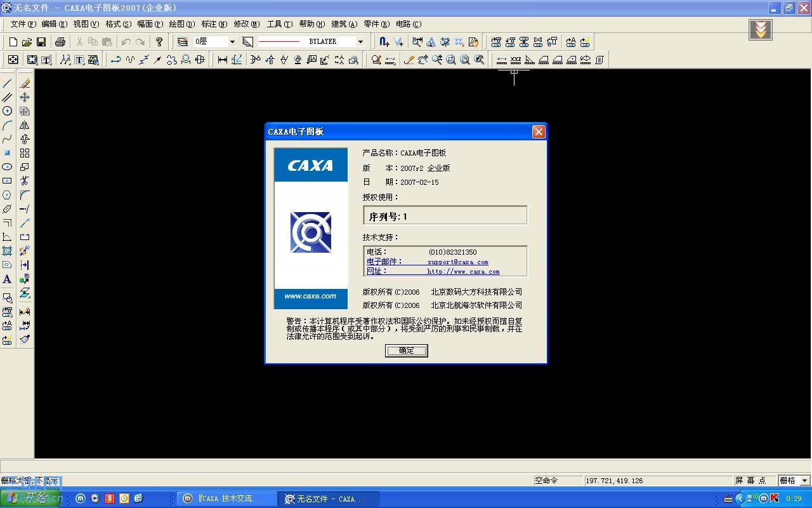The height and width of the screenshot is (508, 812).
Task: Click the tray arrow expand icon
Action: 740,498
